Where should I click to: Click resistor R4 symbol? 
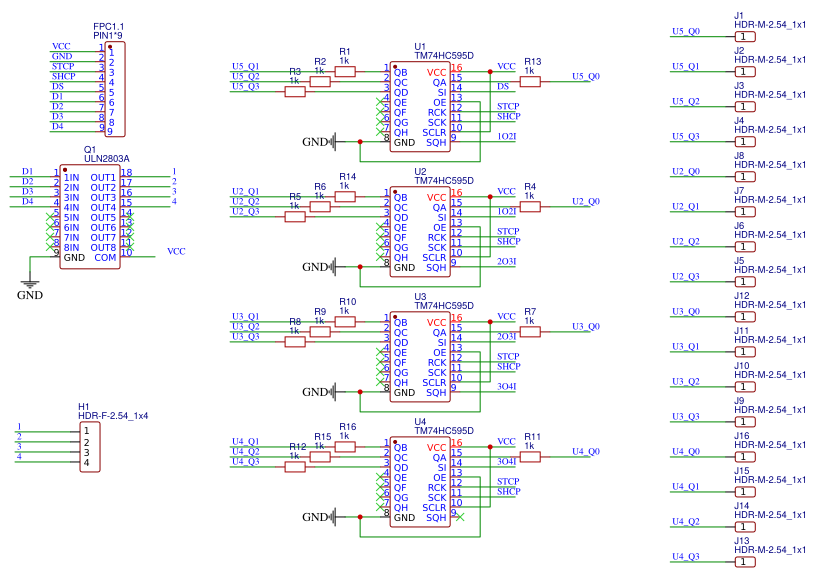point(530,207)
